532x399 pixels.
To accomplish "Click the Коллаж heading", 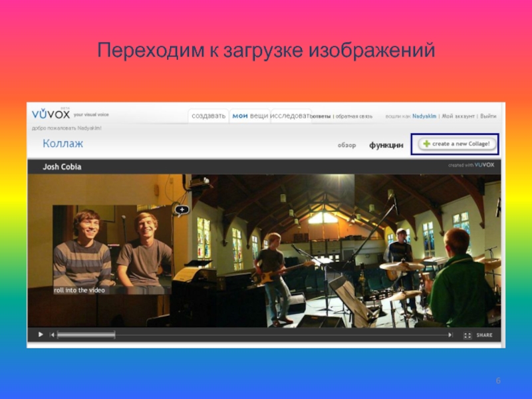I will (63, 144).
